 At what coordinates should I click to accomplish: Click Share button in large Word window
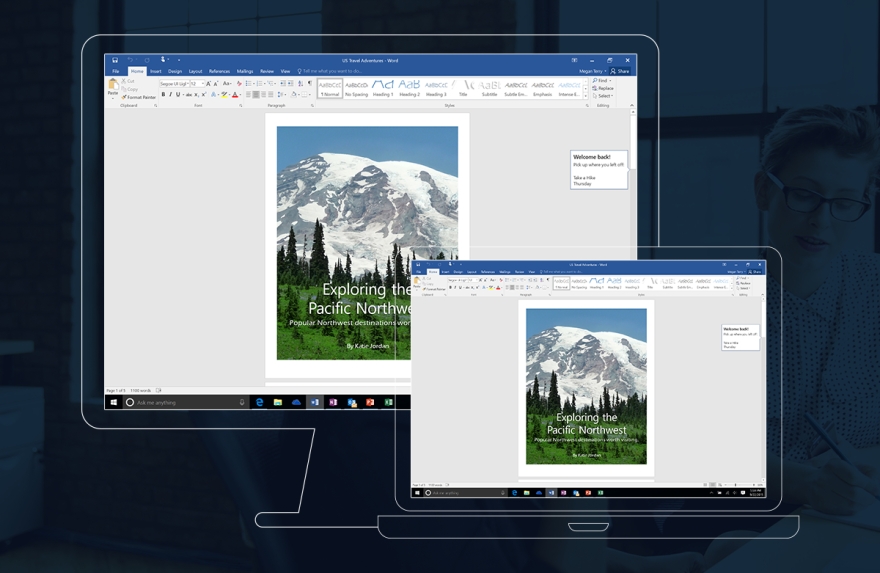[620, 71]
